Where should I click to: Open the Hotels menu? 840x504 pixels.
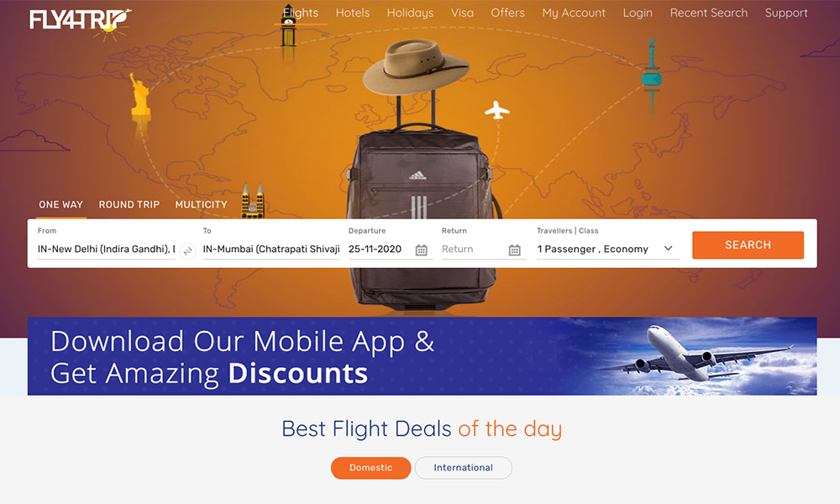pyautogui.click(x=353, y=13)
